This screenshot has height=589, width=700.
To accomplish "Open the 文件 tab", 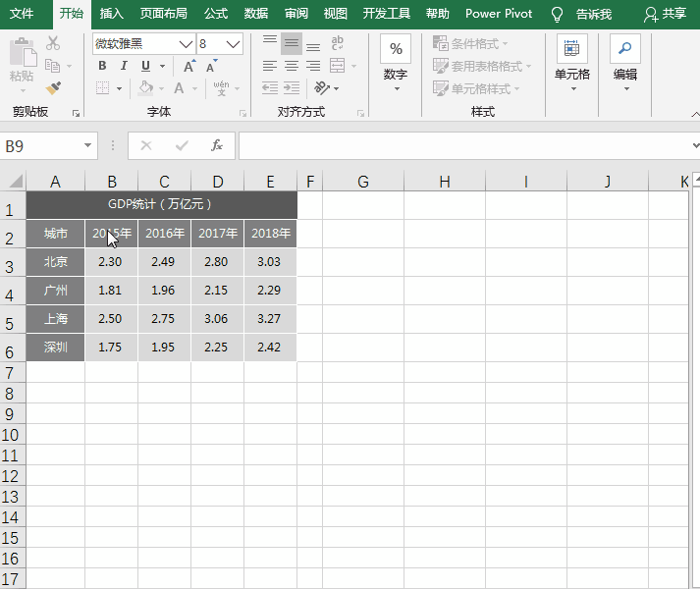I will pos(22,14).
